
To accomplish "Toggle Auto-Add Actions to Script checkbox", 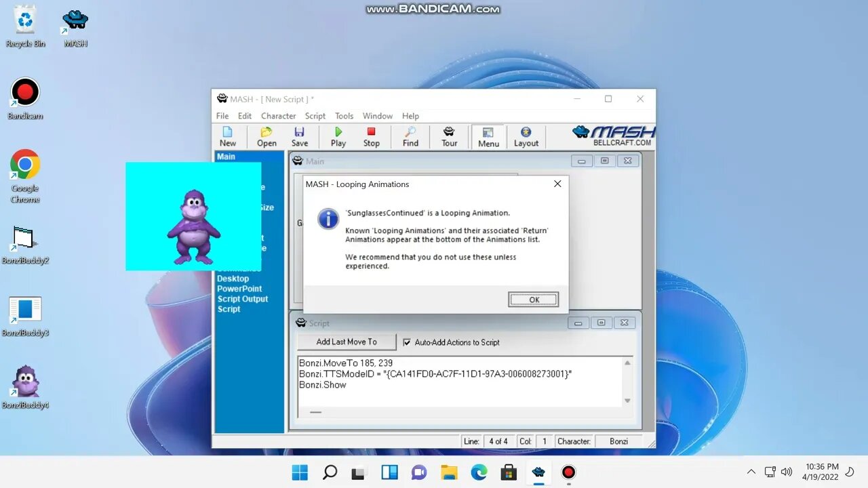I will (407, 342).
